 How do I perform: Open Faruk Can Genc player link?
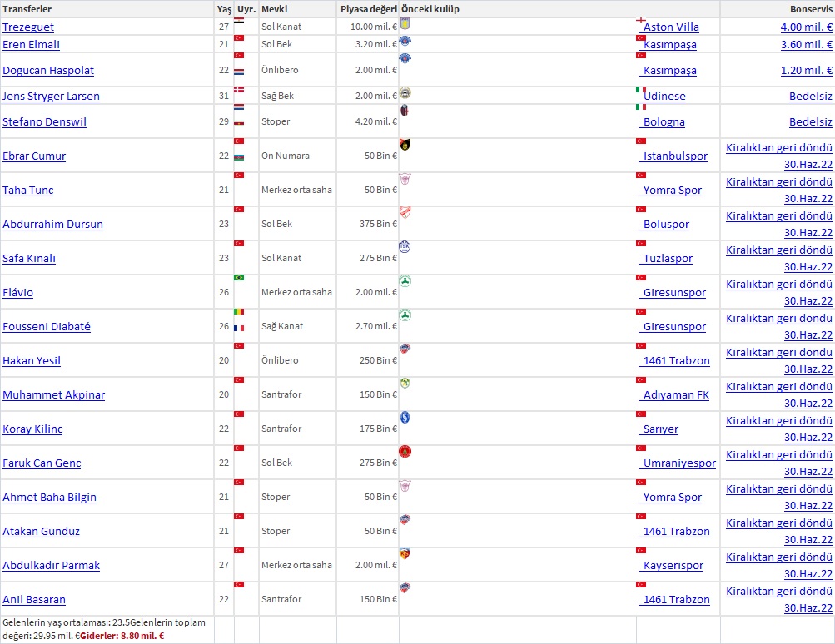pos(42,463)
